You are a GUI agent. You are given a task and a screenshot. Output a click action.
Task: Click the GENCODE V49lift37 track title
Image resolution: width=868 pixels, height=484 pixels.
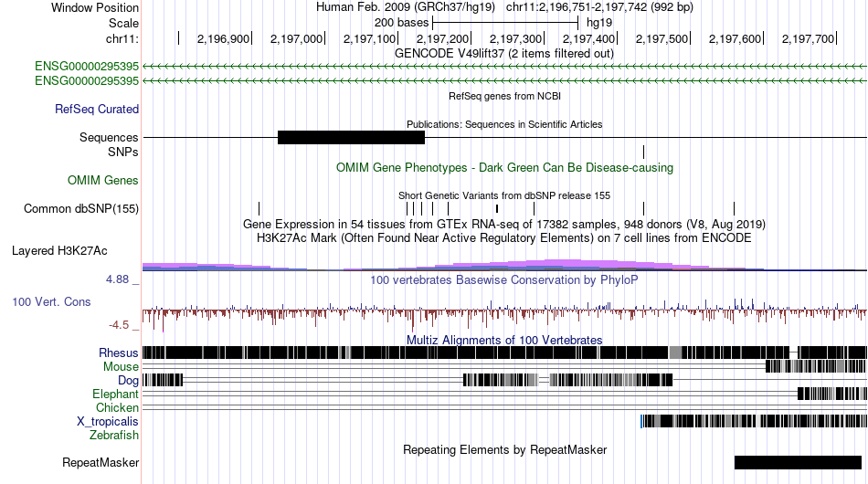pyautogui.click(x=503, y=54)
